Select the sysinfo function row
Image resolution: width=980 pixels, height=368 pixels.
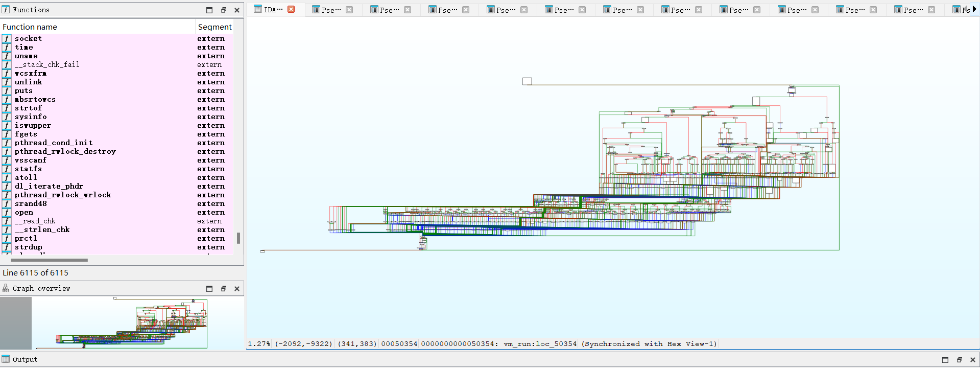pos(117,117)
